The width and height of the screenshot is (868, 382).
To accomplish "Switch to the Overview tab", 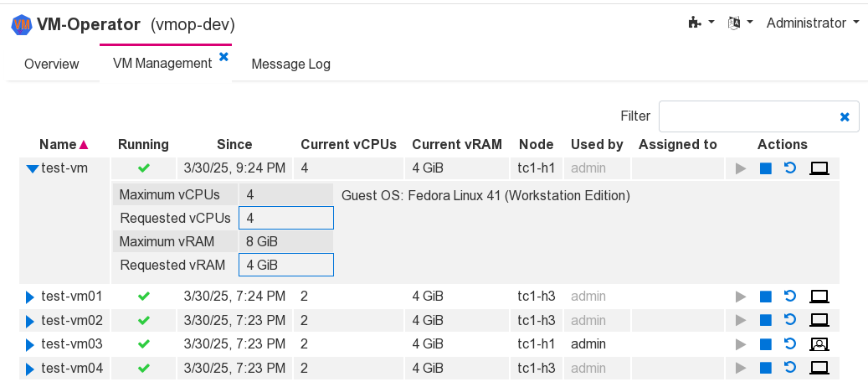I will (x=52, y=64).
